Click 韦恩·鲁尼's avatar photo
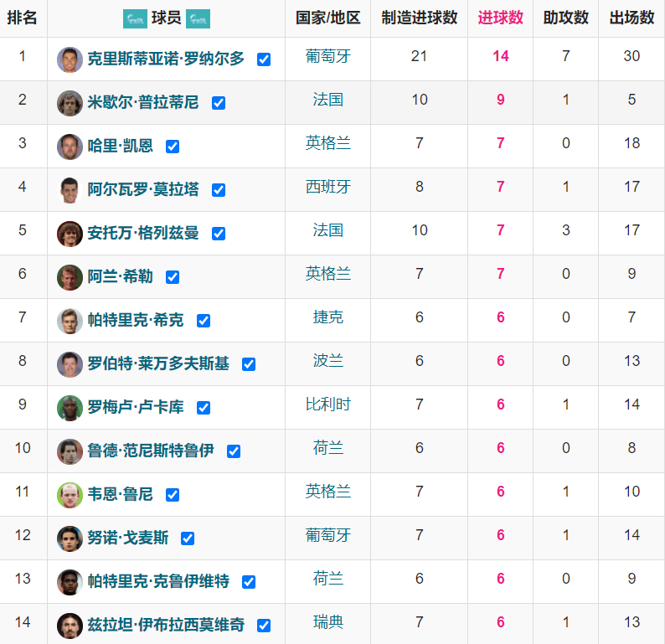 [x=70, y=495]
